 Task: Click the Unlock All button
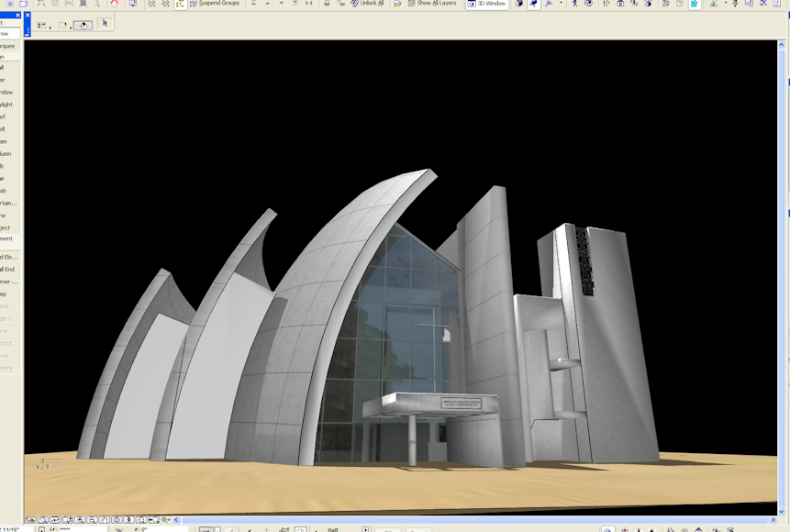(366, 4)
